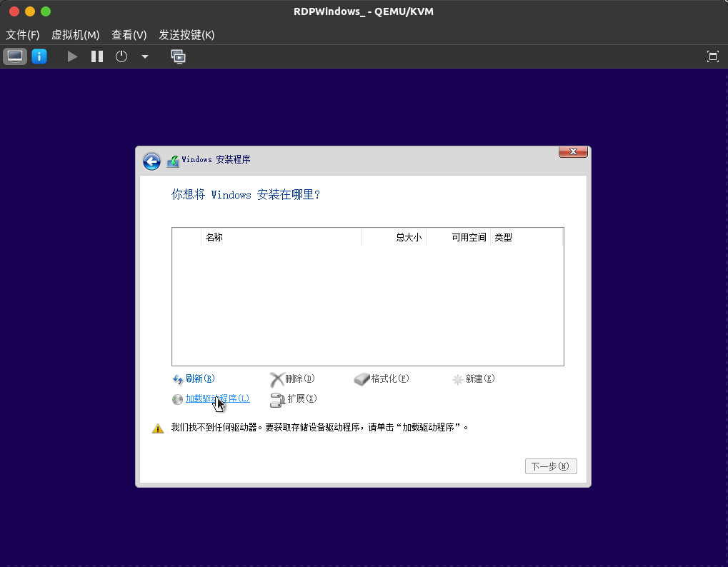Click the 刷新(R) refresh link

[200, 378]
